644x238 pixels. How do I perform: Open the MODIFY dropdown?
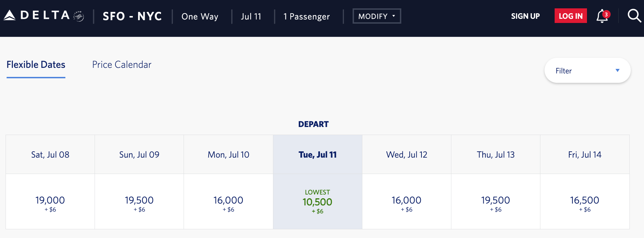[376, 16]
